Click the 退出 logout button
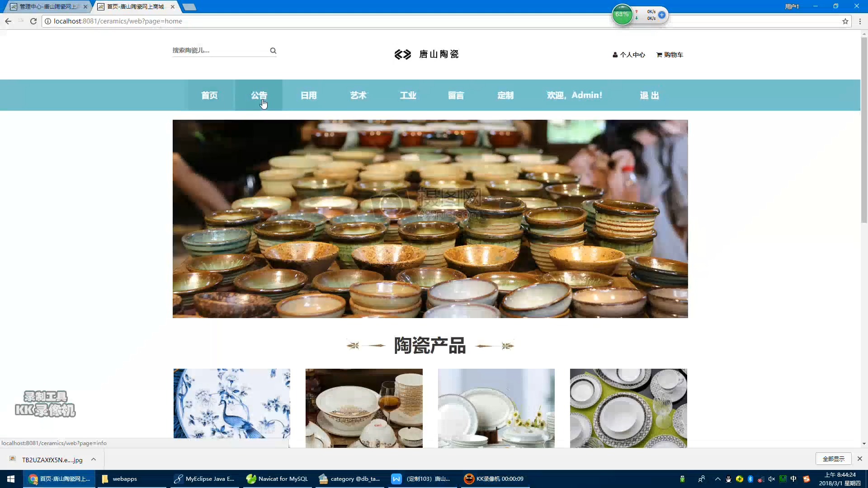868x488 pixels. 650,95
